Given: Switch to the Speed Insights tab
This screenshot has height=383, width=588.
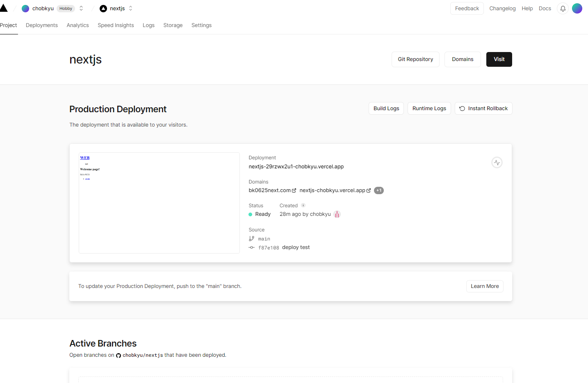Looking at the screenshot, I should click(116, 25).
